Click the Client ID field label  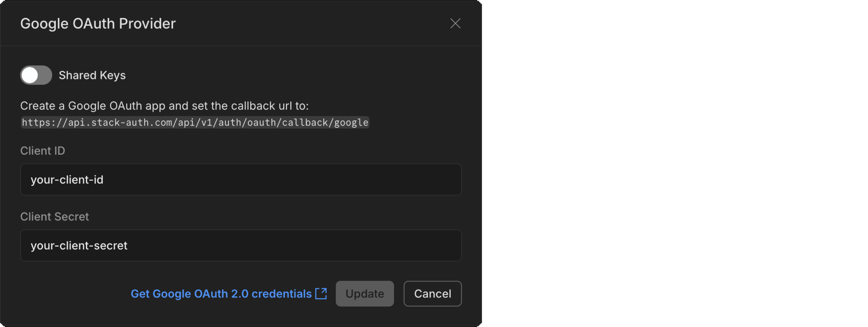[43, 150]
